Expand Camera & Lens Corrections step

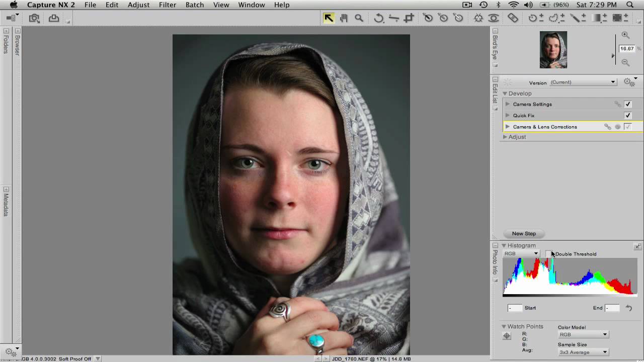(508, 127)
